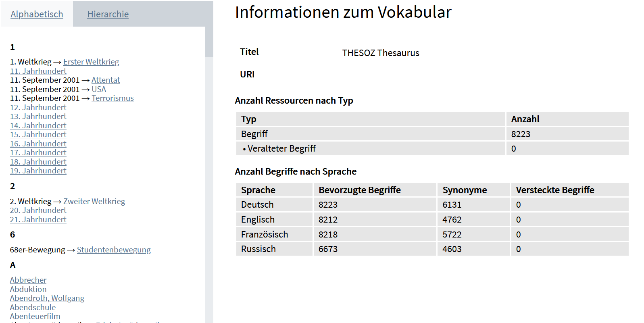644x323 pixels.
Task: Open the Zweiter Weltkrieg link
Action: 94,202
